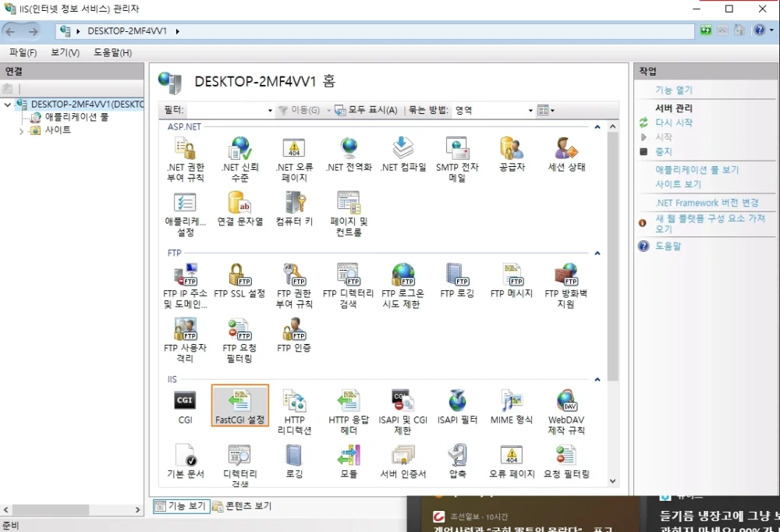This screenshot has width=780, height=532.
Task: Open the 서버 인증서 feature
Action: pos(403,461)
